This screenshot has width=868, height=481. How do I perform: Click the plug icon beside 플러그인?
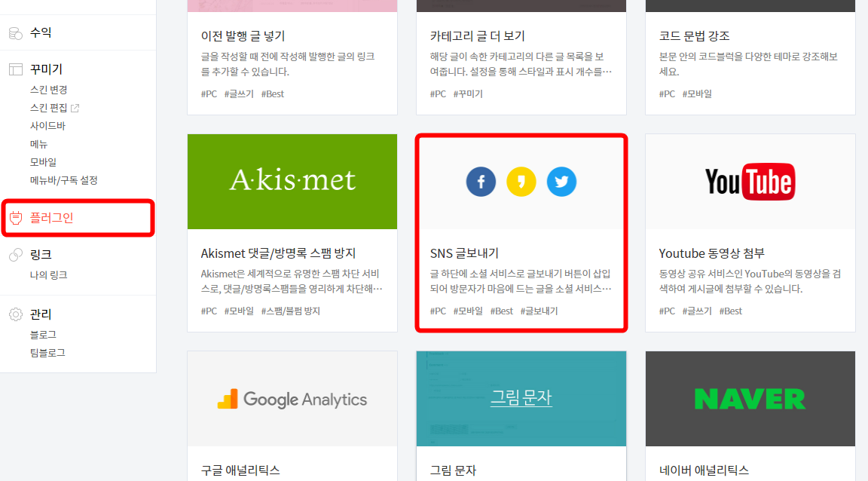pos(16,219)
